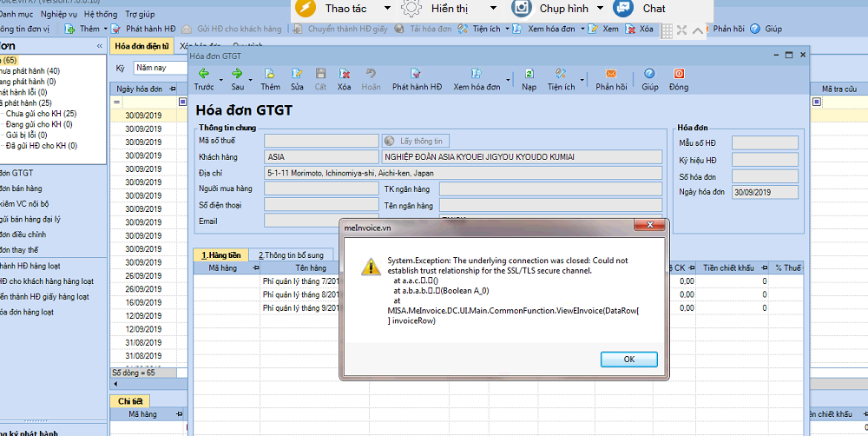Click Thêm in main window toolbar

pyautogui.click(x=82, y=29)
